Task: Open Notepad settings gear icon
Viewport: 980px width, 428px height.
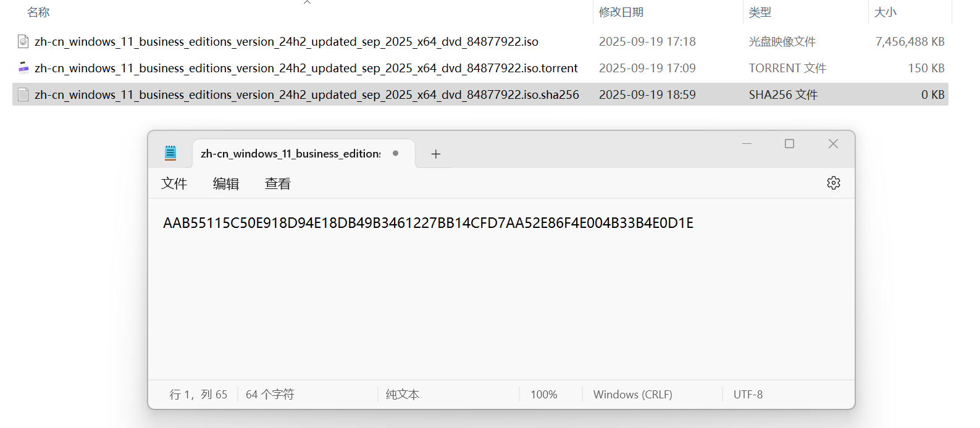Action: click(833, 183)
